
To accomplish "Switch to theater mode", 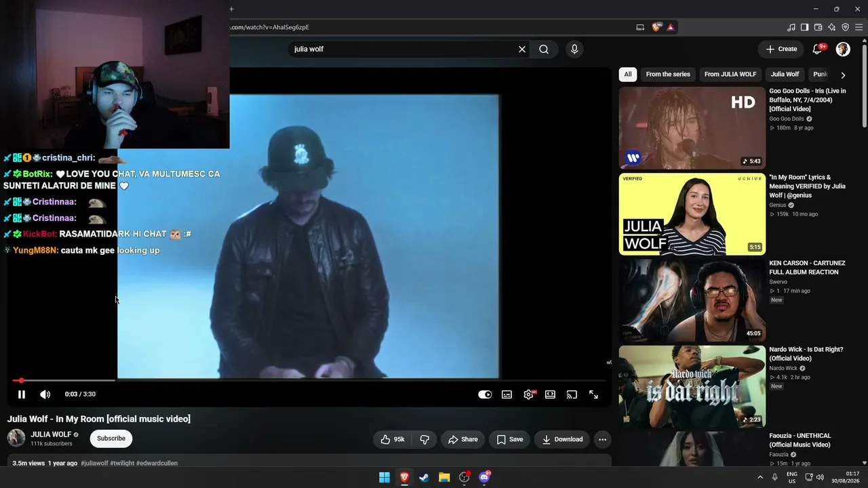I will coord(550,394).
